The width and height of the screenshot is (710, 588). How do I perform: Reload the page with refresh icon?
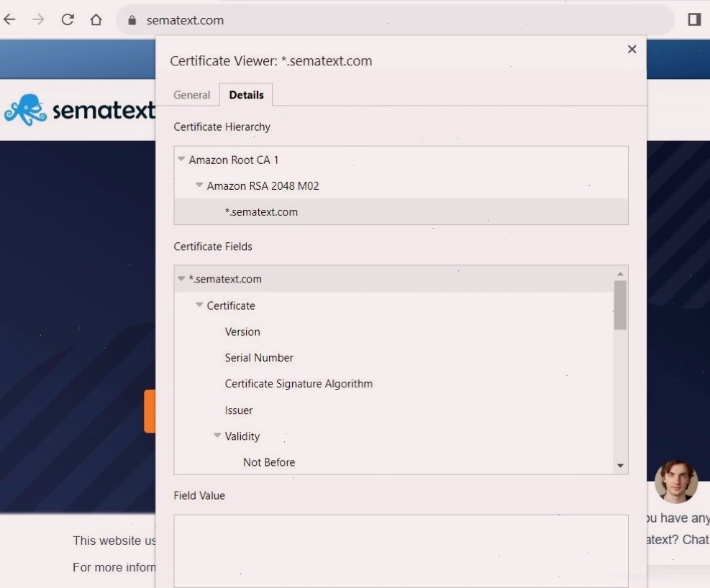click(68, 19)
